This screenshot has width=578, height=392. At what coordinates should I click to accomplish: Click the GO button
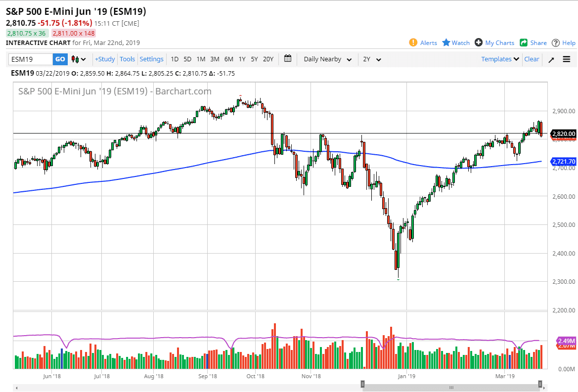pos(60,59)
